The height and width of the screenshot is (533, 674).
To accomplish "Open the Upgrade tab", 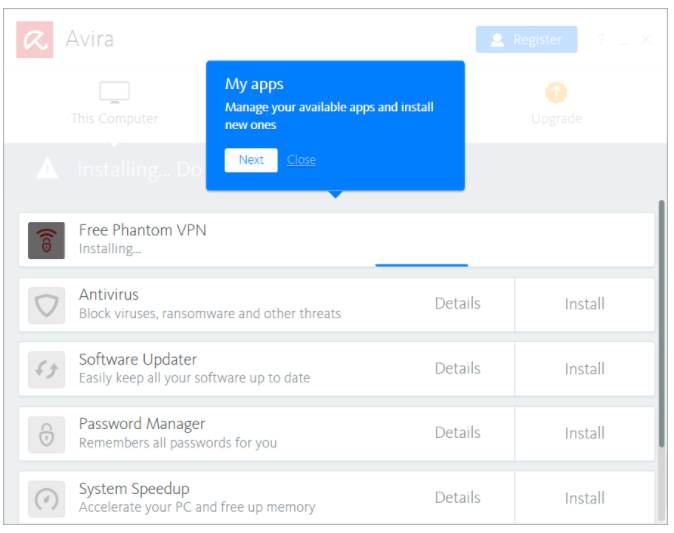I will 556,104.
